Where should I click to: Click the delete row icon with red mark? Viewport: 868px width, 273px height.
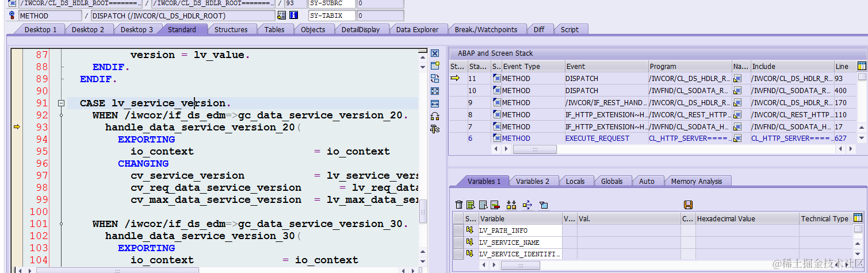(495, 205)
